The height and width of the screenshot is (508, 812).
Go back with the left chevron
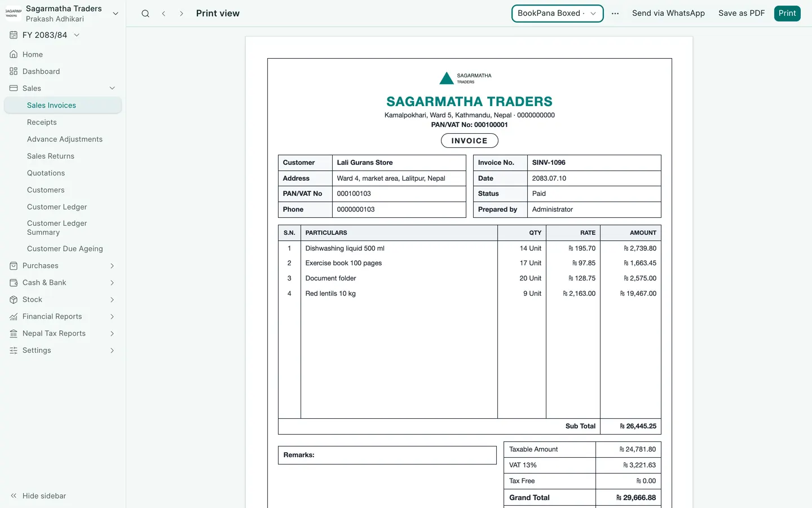(164, 14)
